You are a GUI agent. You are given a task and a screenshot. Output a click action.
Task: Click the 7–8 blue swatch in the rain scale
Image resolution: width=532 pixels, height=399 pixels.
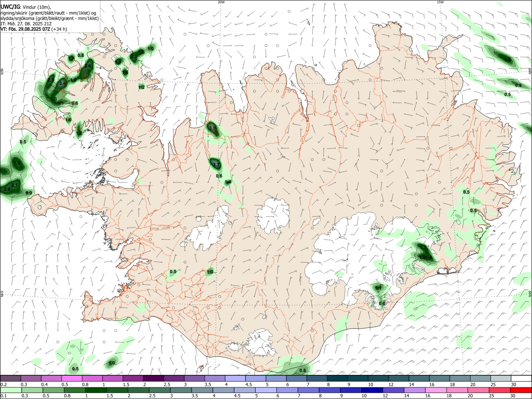tap(309, 390)
